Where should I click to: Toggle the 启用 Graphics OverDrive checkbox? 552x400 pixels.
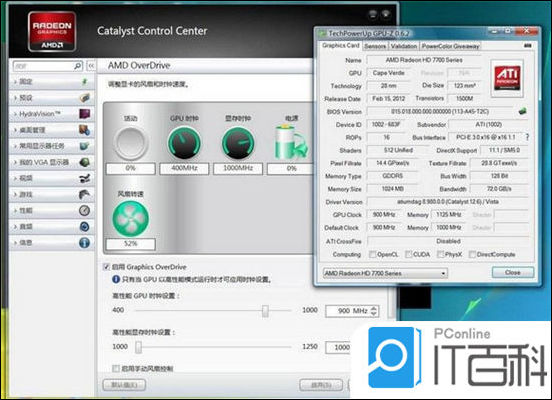tap(106, 267)
